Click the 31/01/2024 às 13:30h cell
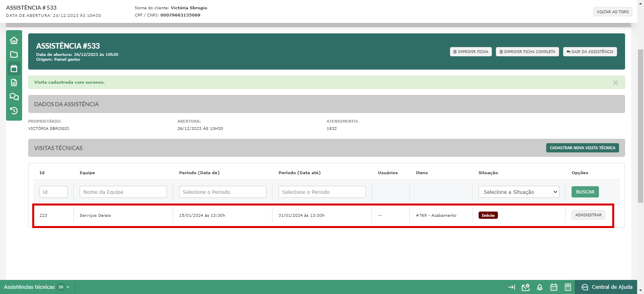Image resolution: width=644 pixels, height=294 pixels. [x=301, y=216]
